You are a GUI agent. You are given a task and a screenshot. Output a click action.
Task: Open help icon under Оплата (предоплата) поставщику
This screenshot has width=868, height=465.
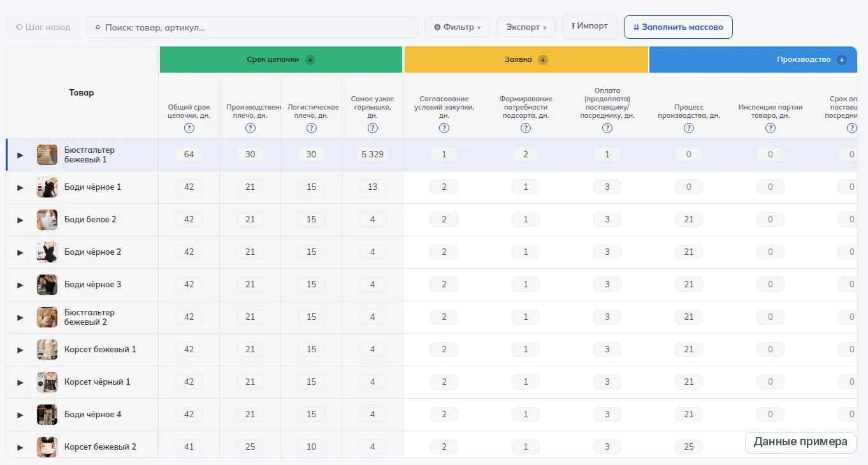pos(607,128)
